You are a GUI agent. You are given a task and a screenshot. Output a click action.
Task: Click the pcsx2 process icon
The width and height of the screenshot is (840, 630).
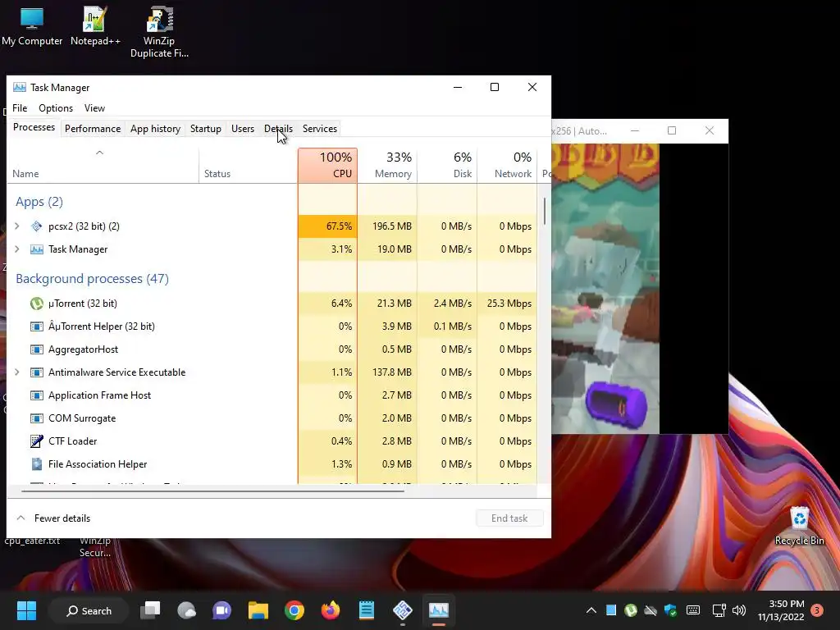point(36,226)
